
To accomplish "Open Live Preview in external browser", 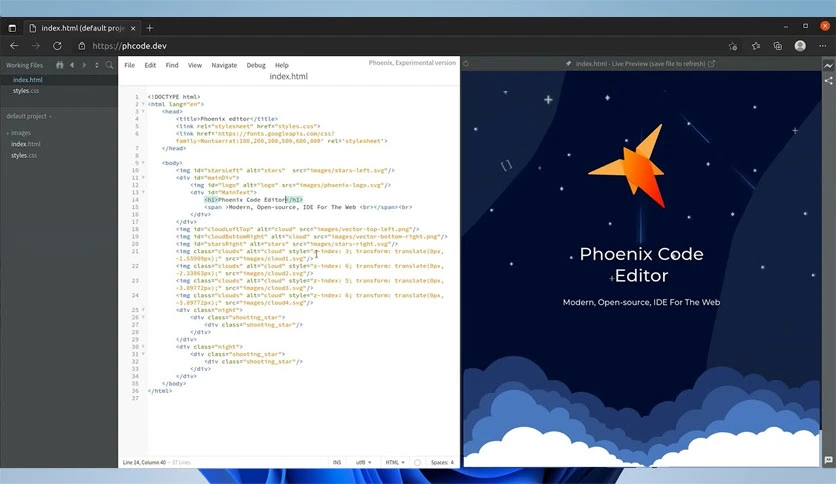I will (x=711, y=63).
